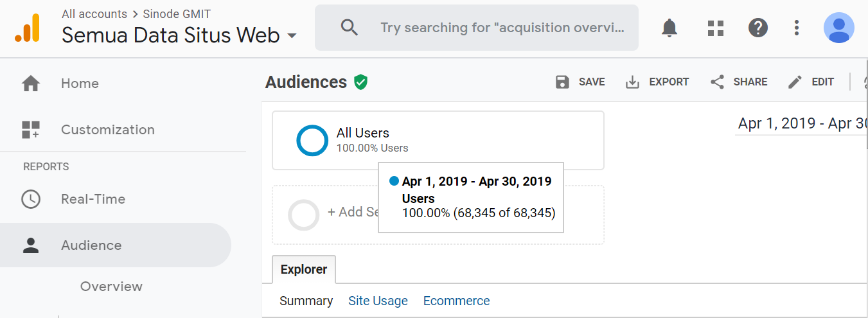
Task: Switch to the Ecommerce tab
Action: pos(456,301)
